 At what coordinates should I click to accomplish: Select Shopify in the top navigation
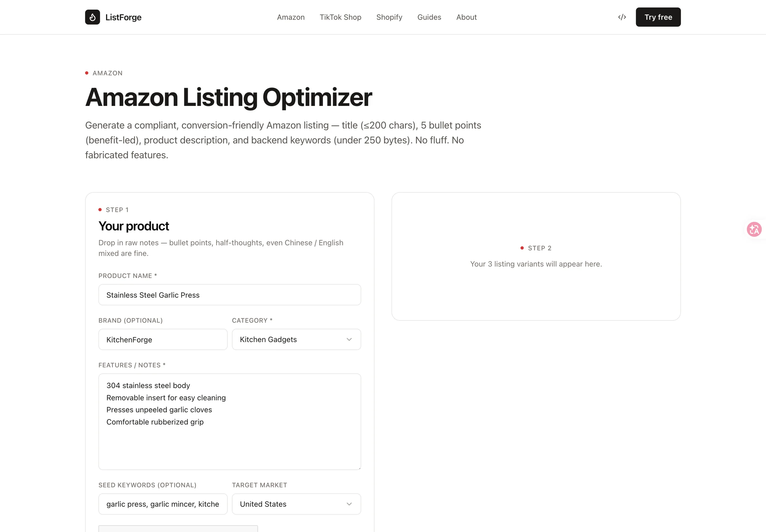389,17
